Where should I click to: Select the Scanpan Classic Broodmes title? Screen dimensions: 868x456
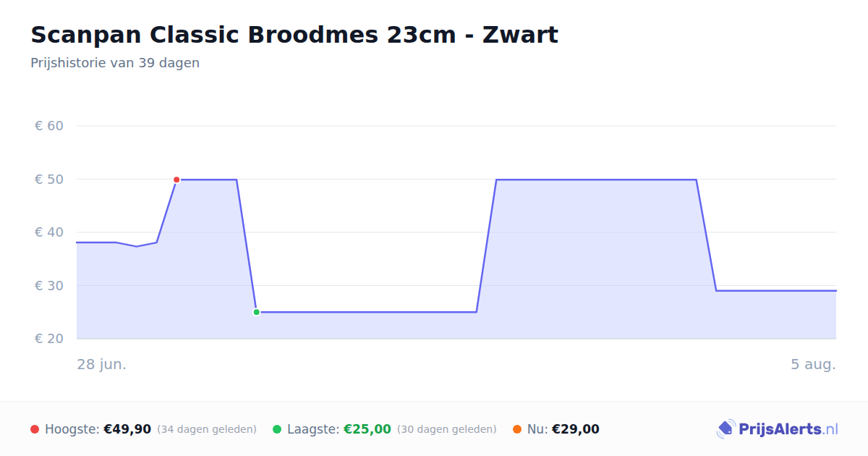pyautogui.click(x=294, y=35)
